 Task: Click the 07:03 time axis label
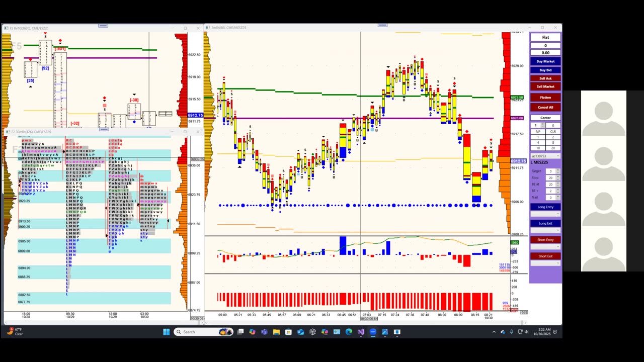366,315
